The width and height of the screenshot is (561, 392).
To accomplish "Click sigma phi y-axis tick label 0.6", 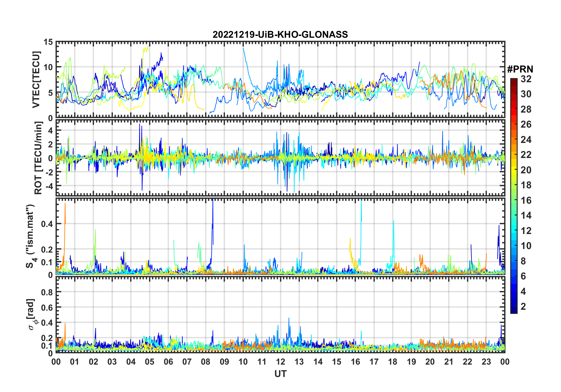I will [x=47, y=307].
